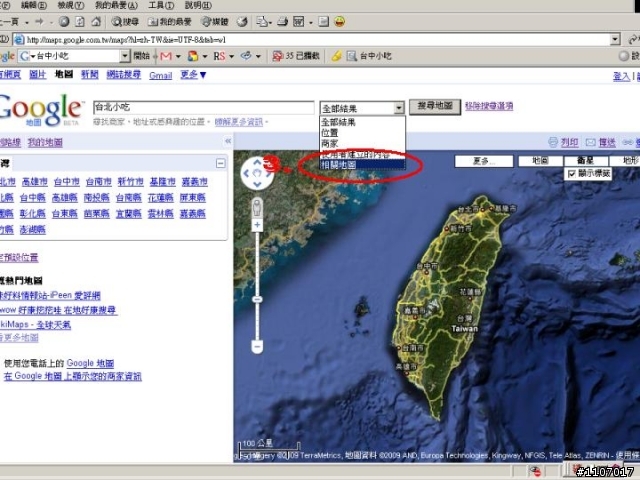The width and height of the screenshot is (640, 480).
Task: Click the 搜尋地圖 search button
Action: (x=435, y=107)
